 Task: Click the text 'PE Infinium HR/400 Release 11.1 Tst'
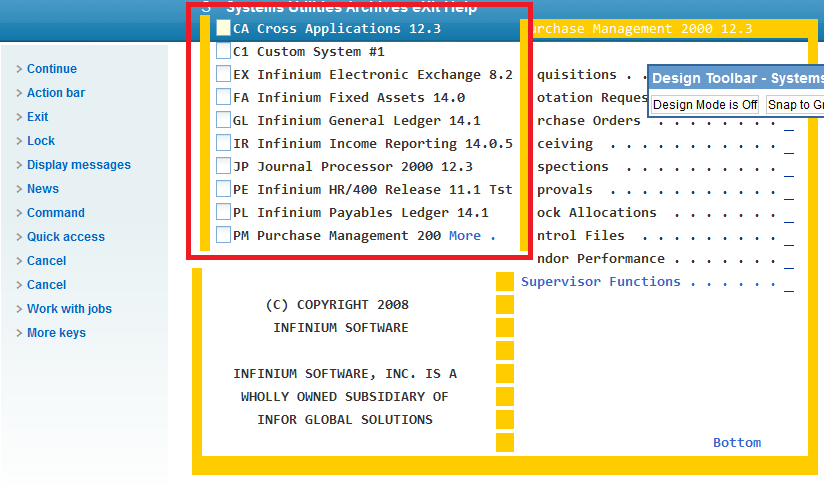[373, 190]
